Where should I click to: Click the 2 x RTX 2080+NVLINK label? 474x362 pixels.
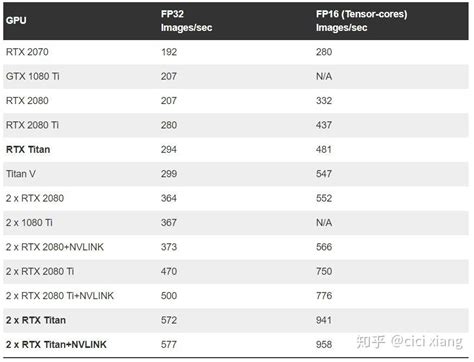[x=55, y=247]
